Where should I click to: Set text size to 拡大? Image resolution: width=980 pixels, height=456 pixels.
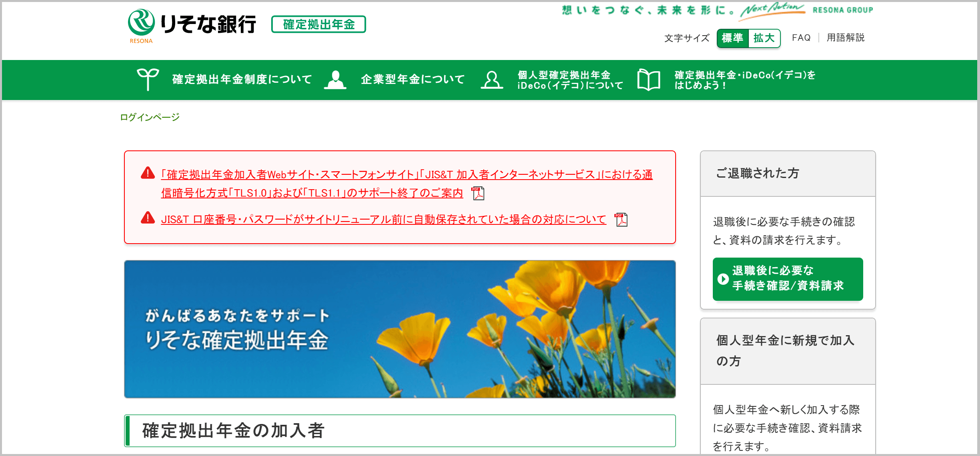(764, 38)
